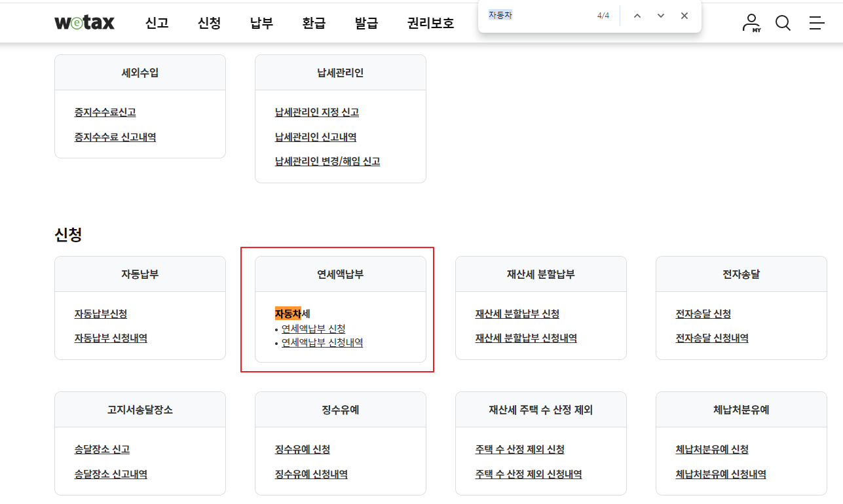Screen dimensions: 843x504
Task: Open 주택 수 산정 제외 신청내역 link
Action: [x=529, y=474]
